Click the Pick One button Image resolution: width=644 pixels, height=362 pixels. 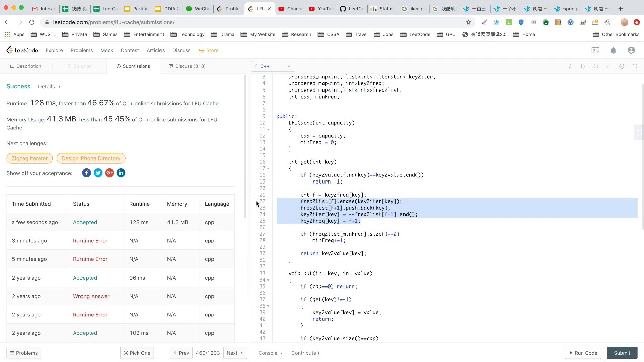[x=136, y=353]
